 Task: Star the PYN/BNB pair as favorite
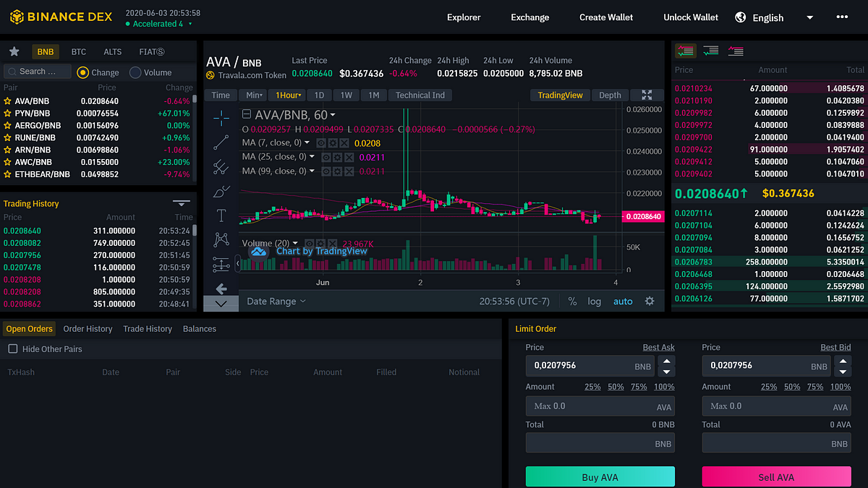(8, 114)
